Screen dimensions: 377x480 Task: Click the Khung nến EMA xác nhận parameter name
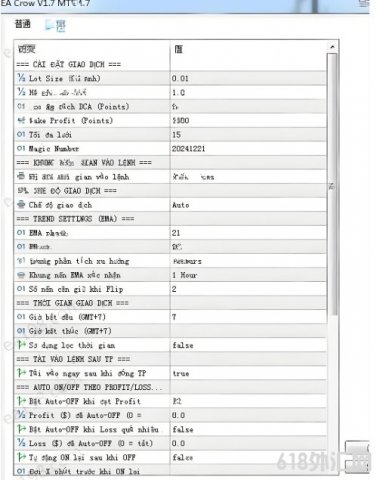coord(75,275)
